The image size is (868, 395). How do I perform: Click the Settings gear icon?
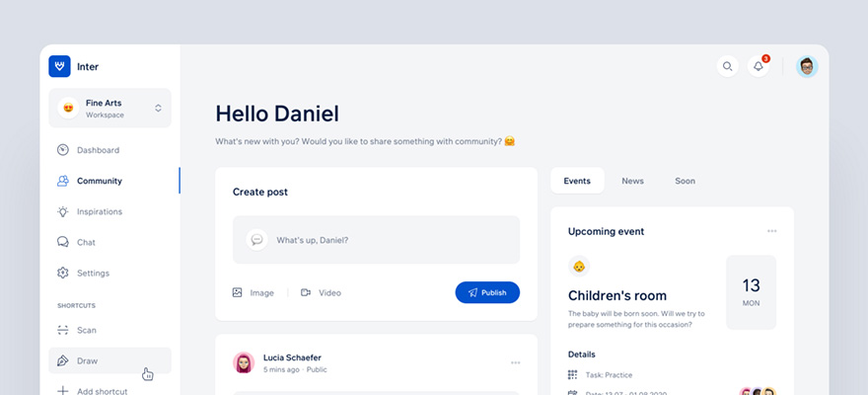[x=63, y=273]
